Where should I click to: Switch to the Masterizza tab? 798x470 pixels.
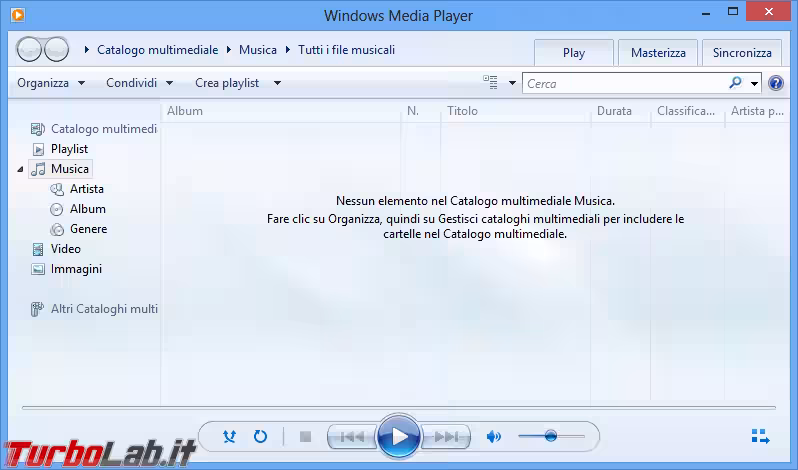click(657, 53)
